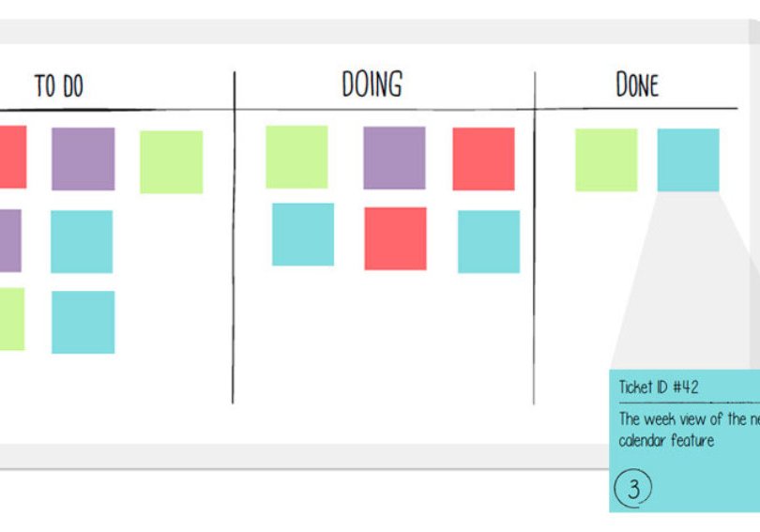Open the middle-row cyan note in To Do

(82, 241)
